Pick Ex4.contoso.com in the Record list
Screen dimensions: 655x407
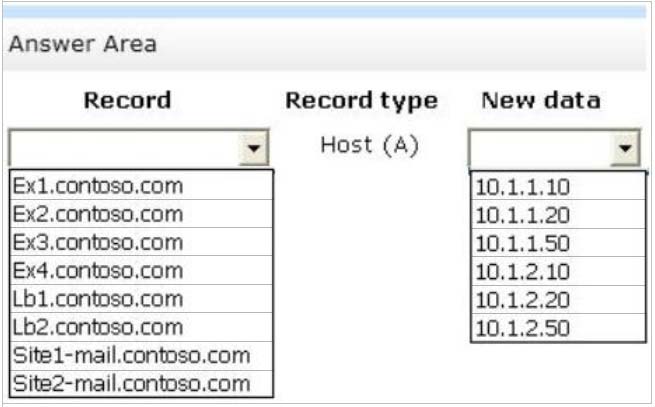(141, 270)
